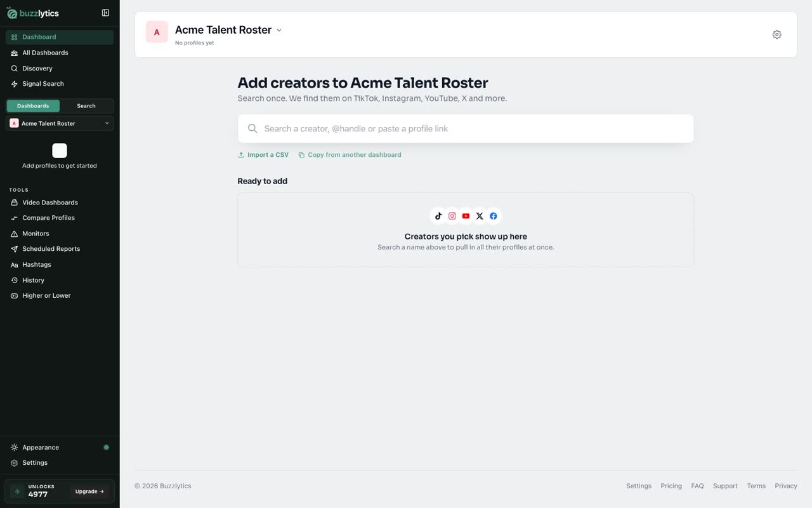This screenshot has height=508, width=812.
Task: Open the Hashtags tool
Action: click(x=60, y=265)
